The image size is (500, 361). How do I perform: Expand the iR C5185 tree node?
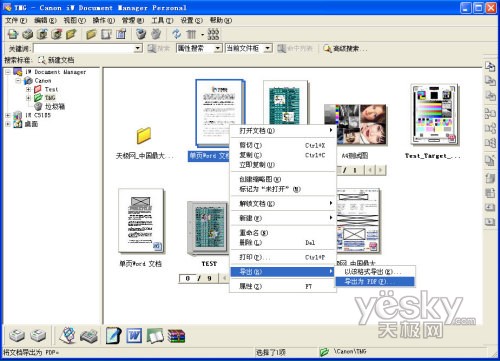(8, 115)
